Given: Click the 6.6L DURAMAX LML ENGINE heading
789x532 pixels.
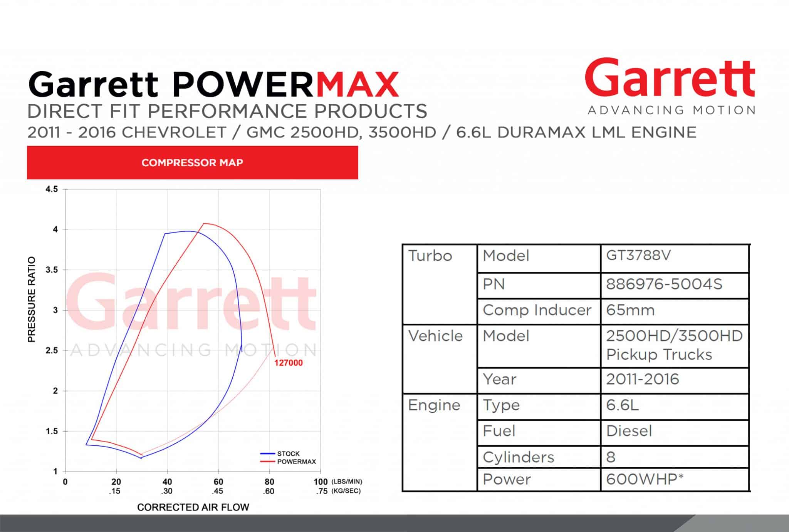Looking at the screenshot, I should coord(576,132).
